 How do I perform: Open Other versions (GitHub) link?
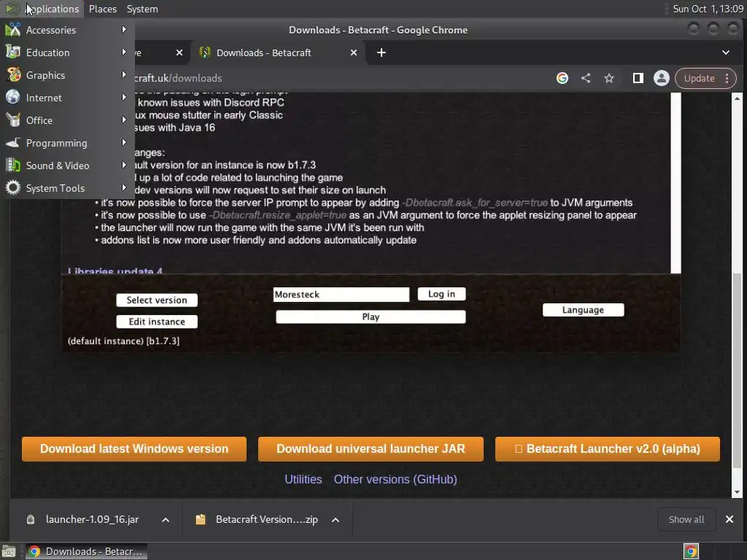pos(395,479)
